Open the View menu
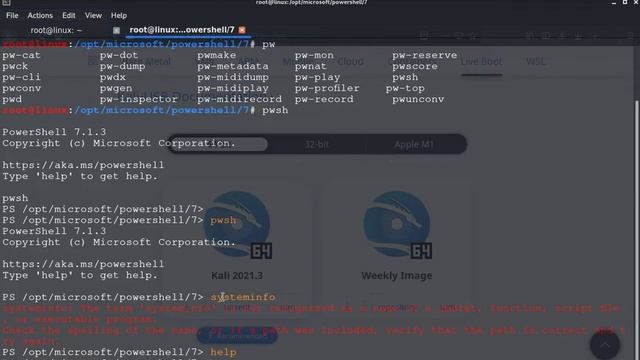Image resolution: width=640 pixels, height=360 pixels. pyautogui.click(x=93, y=16)
